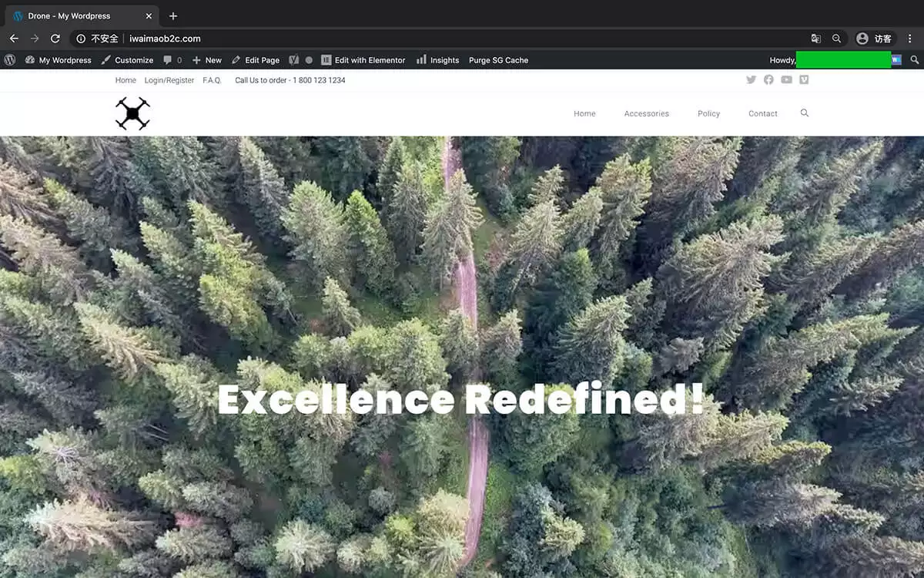The height and width of the screenshot is (578, 924).
Task: Click Purge SG Cache in the admin bar
Action: click(x=498, y=60)
